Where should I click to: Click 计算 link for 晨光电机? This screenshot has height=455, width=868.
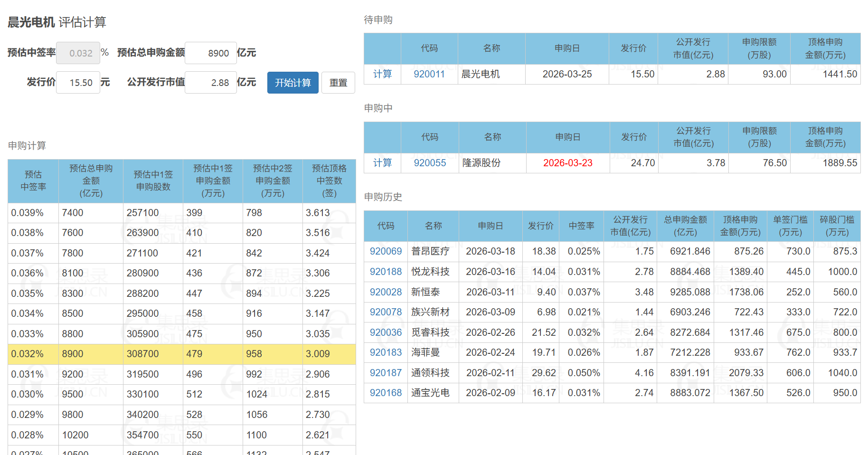coord(382,74)
